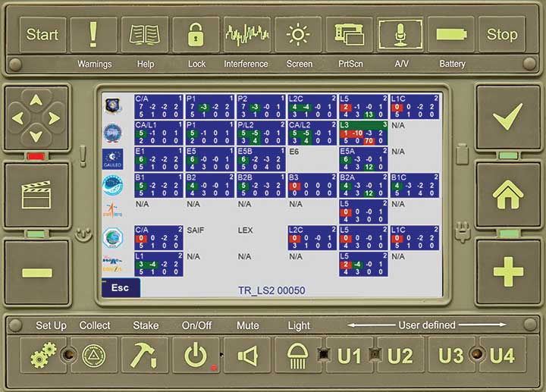546x392 pixels.
Task: Select the Galileo constellation logo
Action: point(114,159)
